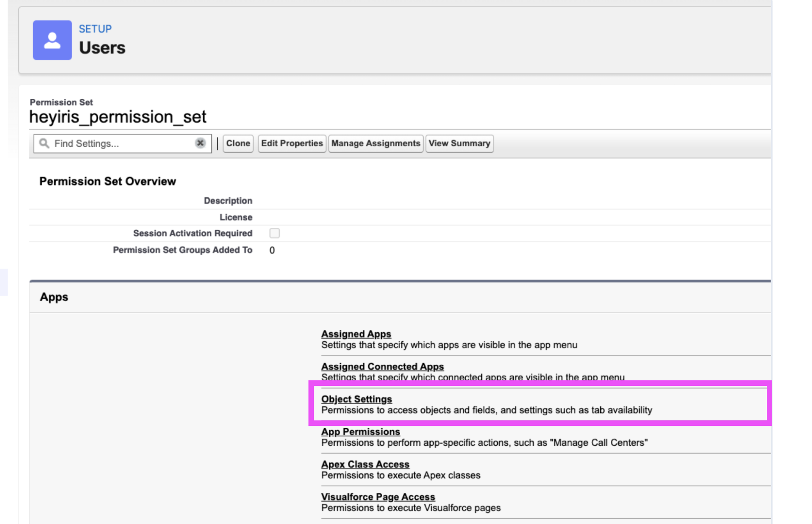This screenshot has width=812, height=524.
Task: Open Edit Properties
Action: pyautogui.click(x=292, y=143)
